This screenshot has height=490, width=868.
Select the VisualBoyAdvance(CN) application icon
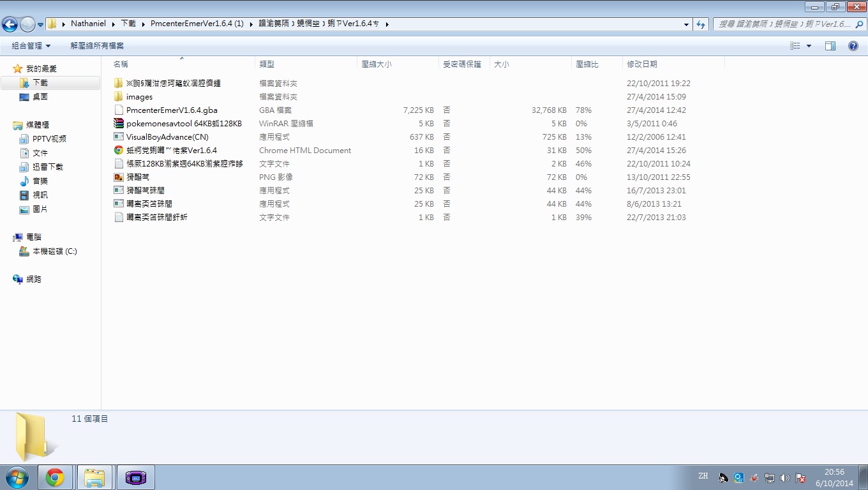click(x=118, y=137)
